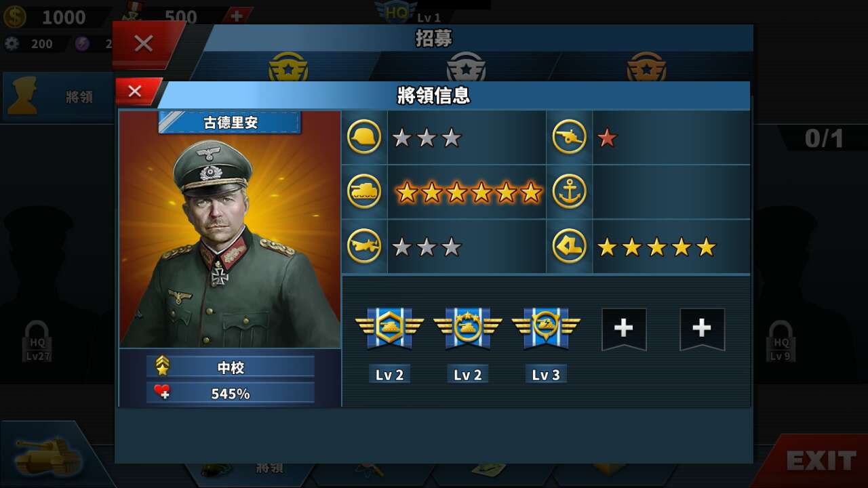This screenshot has height=488, width=868.
Task: Click the airplane air force icon
Action: point(364,246)
